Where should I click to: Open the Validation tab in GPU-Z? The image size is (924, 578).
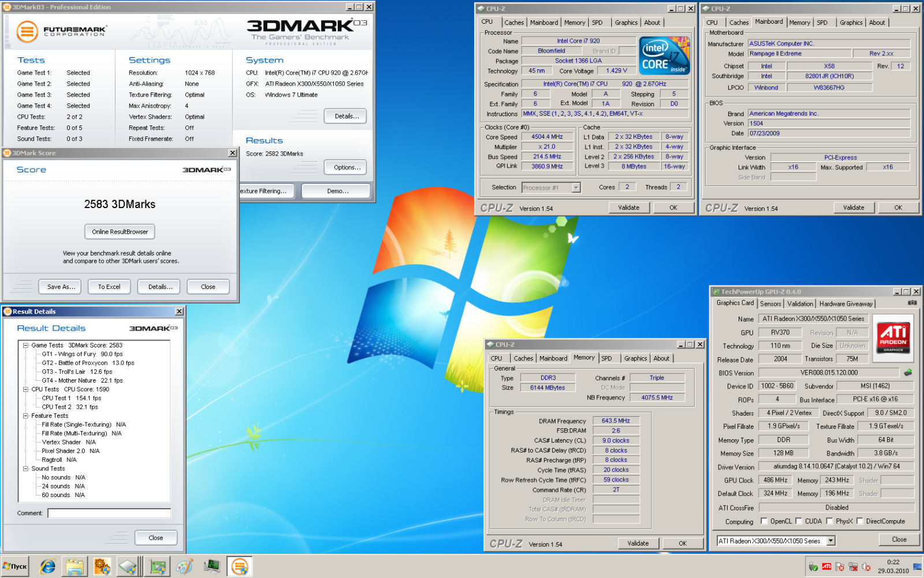click(800, 303)
